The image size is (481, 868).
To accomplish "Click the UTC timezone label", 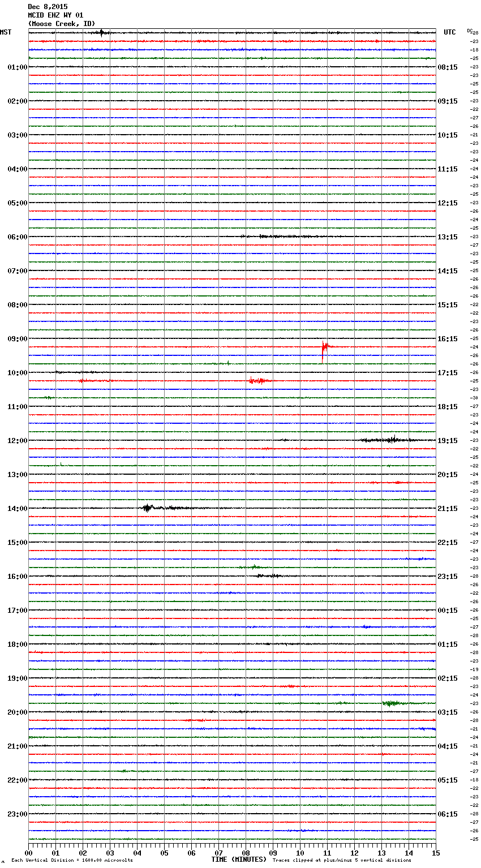I will [x=450, y=32].
